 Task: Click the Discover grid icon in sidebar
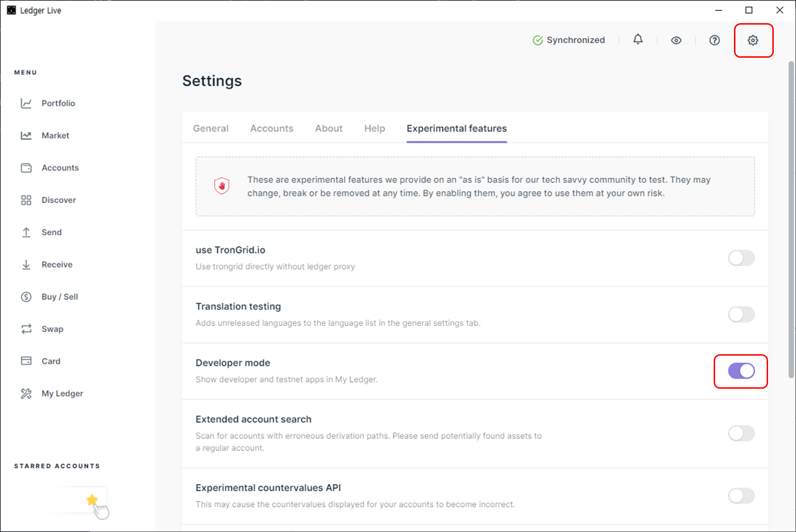pos(26,200)
